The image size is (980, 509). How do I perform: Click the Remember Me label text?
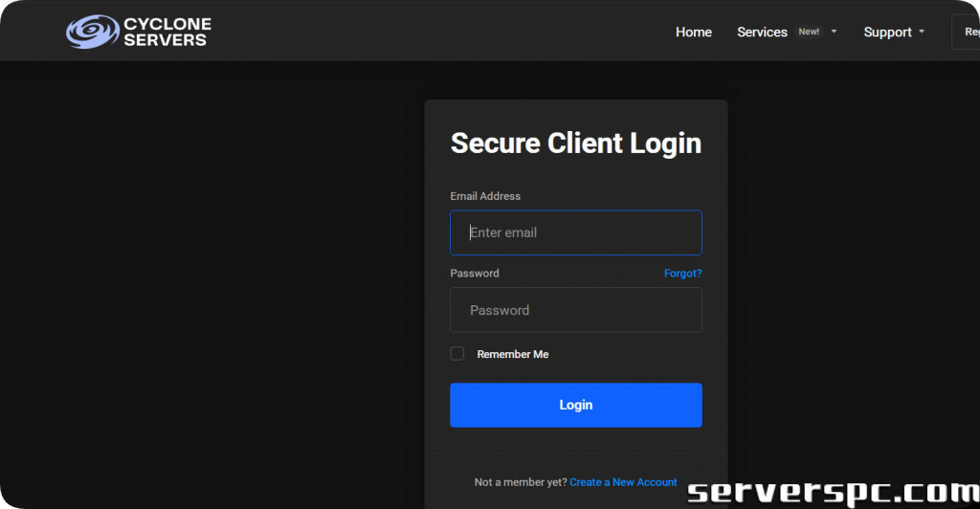click(x=512, y=354)
